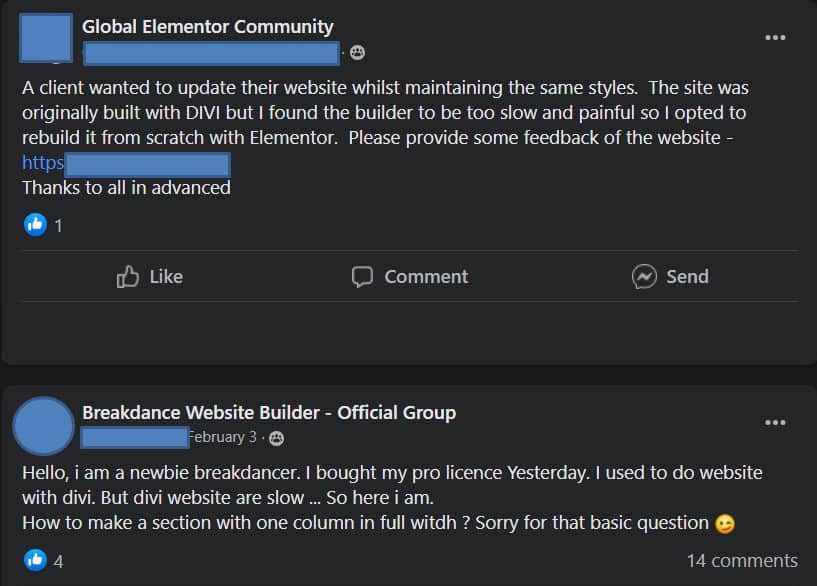This screenshot has height=586, width=817.
Task: Open Breakdance Website Builder - Official Group
Action: pos(269,413)
